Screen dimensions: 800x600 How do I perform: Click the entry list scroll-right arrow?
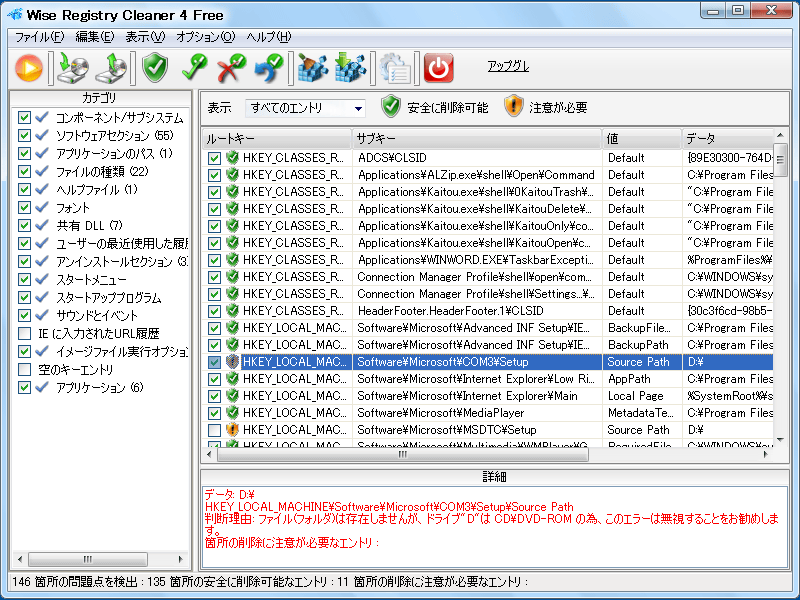(x=765, y=454)
